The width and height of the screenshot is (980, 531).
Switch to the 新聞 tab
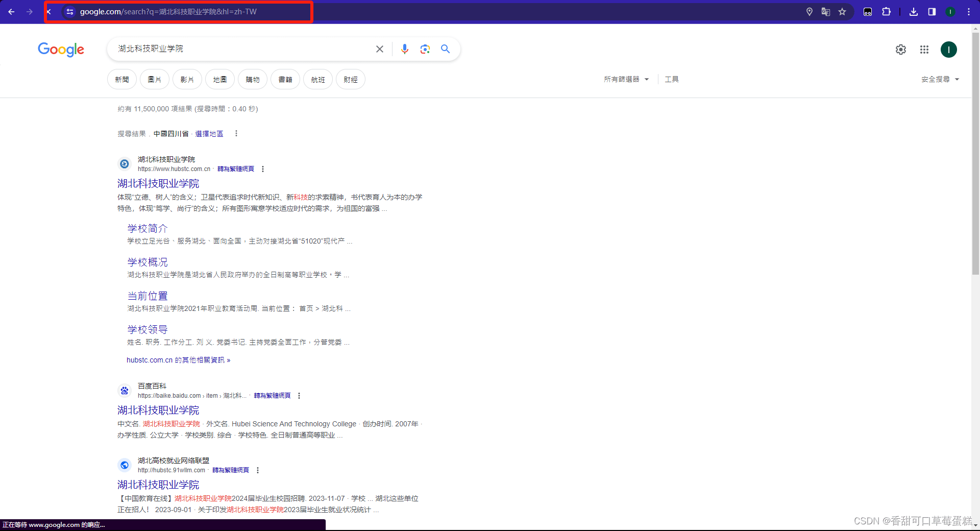122,79
